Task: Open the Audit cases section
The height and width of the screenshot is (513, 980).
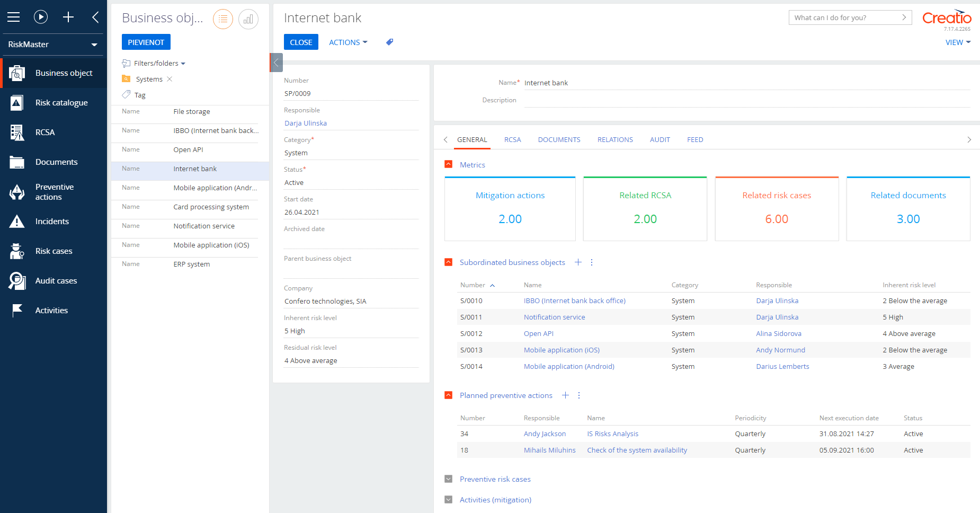Action: click(56, 280)
